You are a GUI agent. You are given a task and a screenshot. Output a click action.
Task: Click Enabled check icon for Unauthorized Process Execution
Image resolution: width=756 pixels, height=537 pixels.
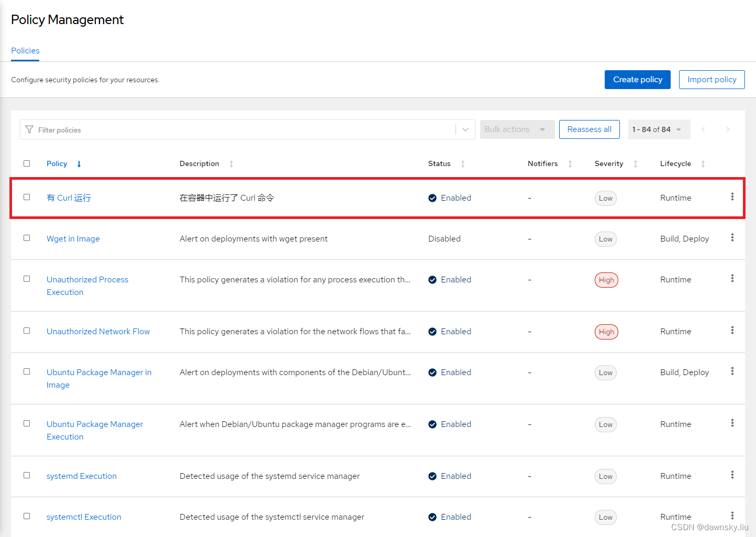(432, 280)
